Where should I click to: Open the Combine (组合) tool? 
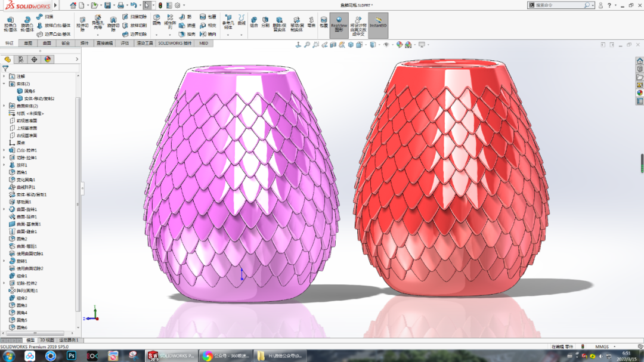(254, 21)
